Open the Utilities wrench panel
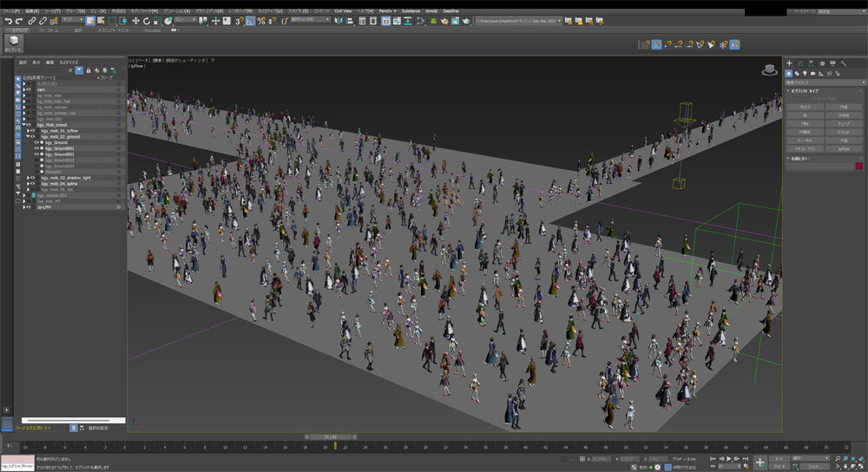 (845, 63)
